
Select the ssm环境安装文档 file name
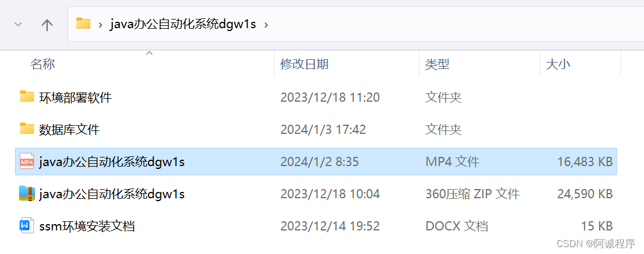[87, 226]
